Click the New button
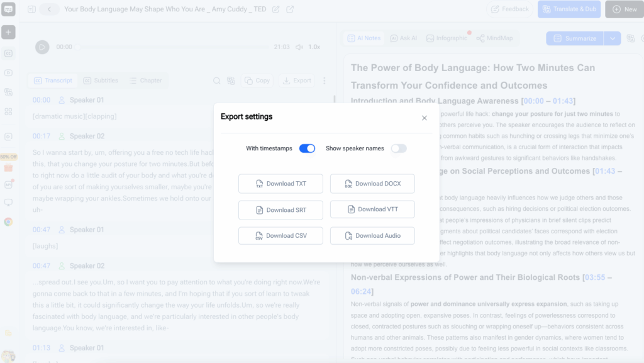The width and height of the screenshot is (644, 363). click(x=625, y=9)
